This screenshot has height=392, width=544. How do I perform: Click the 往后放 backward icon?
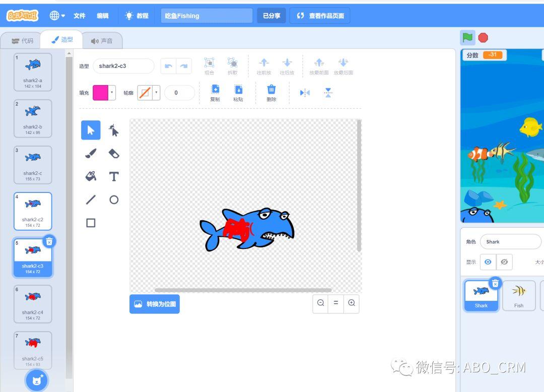point(287,66)
